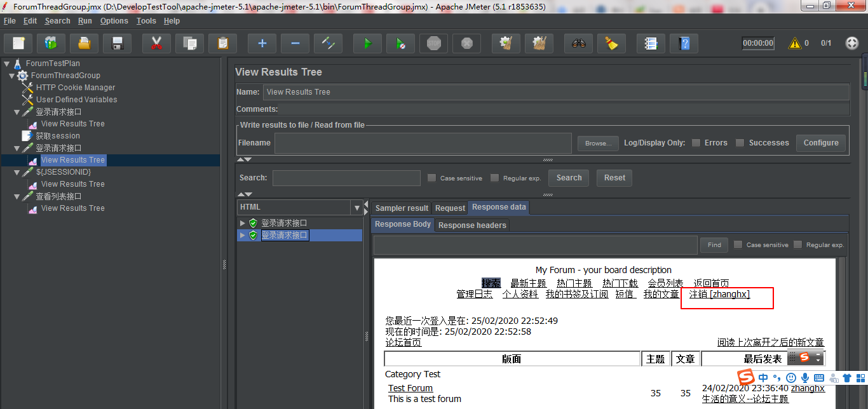Click the Toggle enable/disable icon
This screenshot has height=409, width=868.
coord(328,43)
